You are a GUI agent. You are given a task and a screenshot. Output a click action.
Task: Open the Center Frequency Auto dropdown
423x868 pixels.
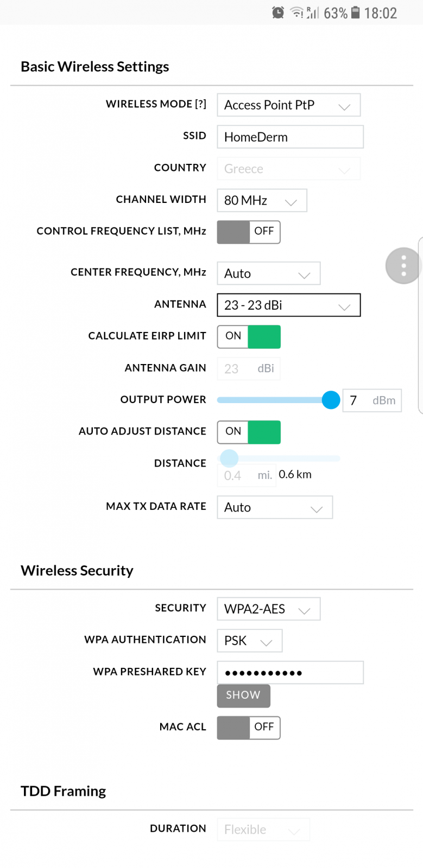pos(268,273)
